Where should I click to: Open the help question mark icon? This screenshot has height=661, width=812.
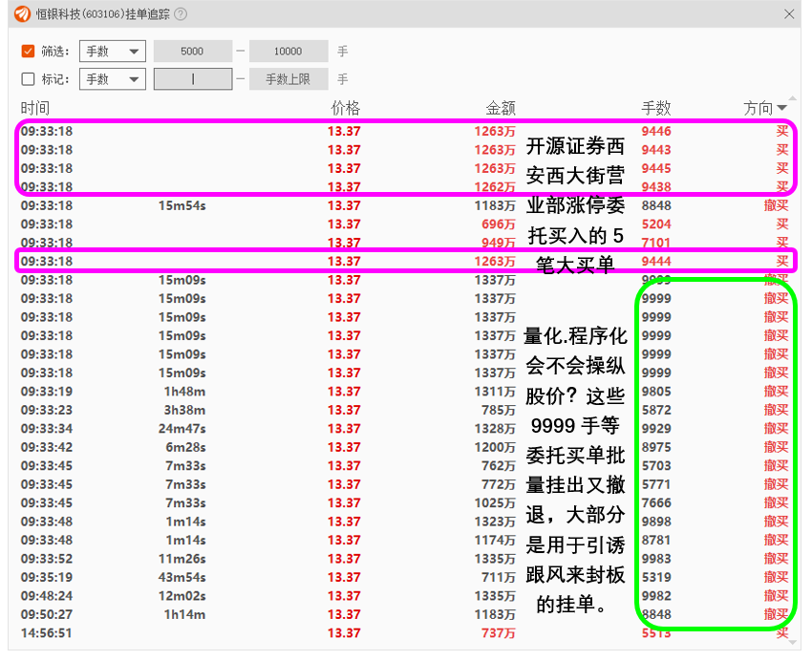click(x=181, y=14)
